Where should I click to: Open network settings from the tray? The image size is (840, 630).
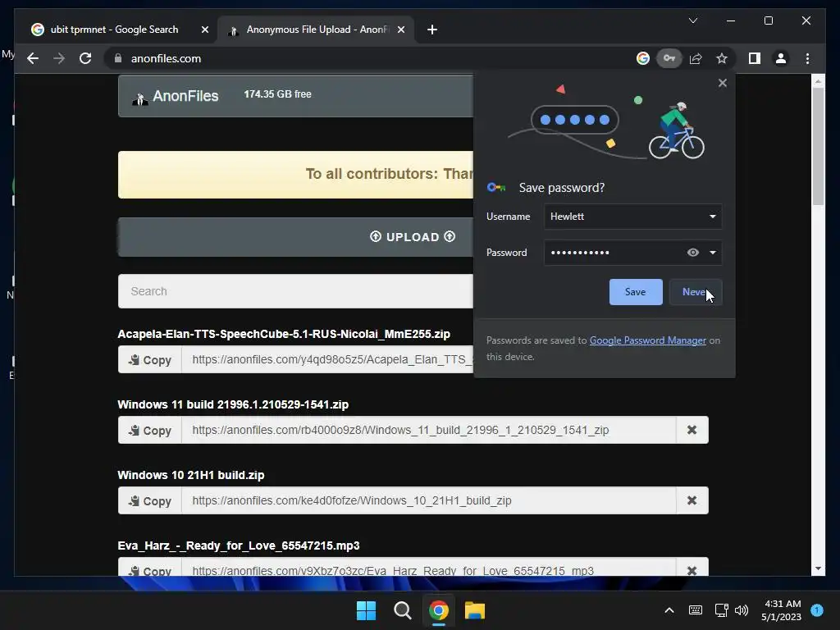pyautogui.click(x=721, y=610)
